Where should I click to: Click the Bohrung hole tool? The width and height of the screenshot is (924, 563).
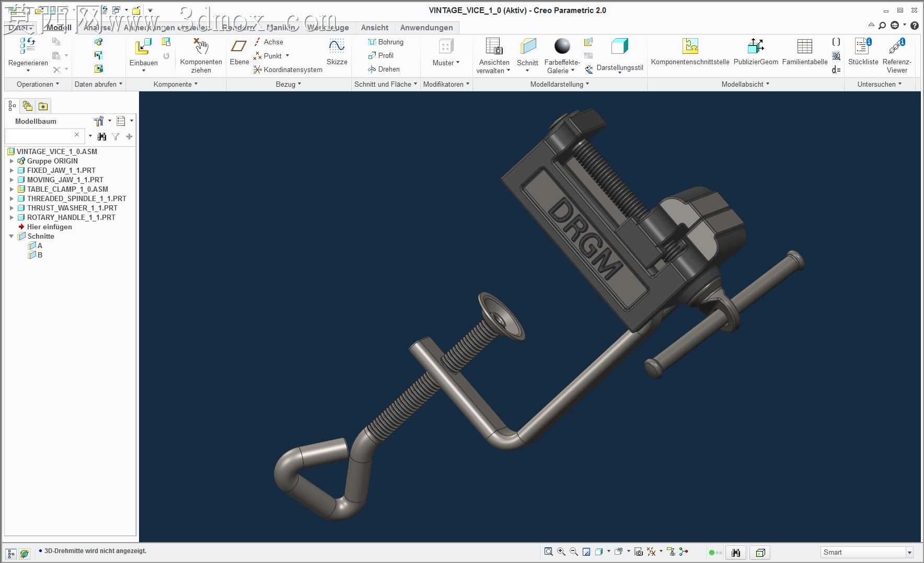(386, 42)
